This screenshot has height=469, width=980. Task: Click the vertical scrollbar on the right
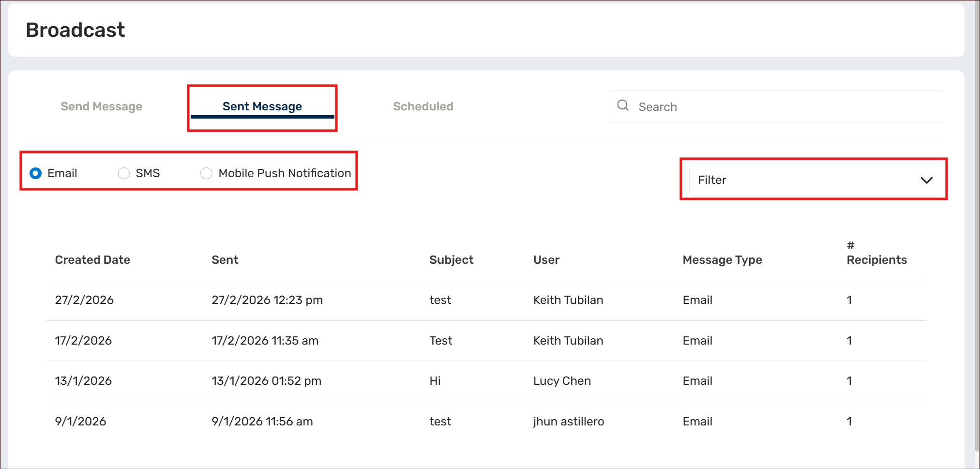tap(976, 242)
